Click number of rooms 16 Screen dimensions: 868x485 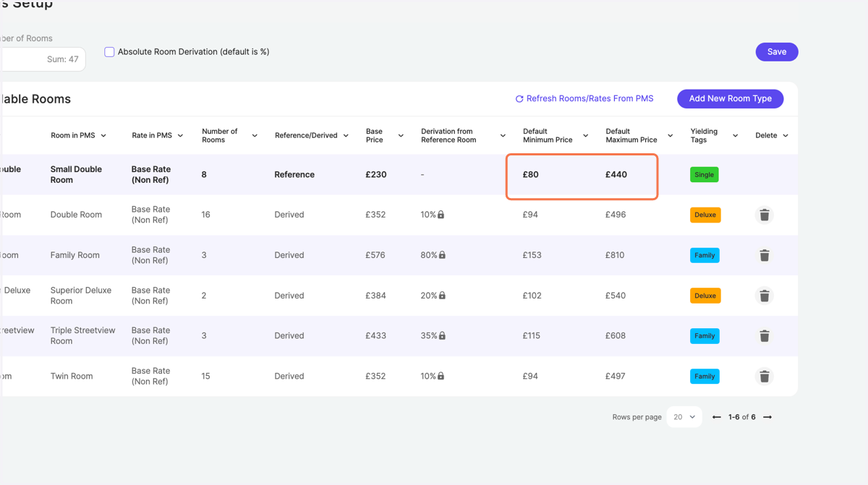click(x=206, y=215)
